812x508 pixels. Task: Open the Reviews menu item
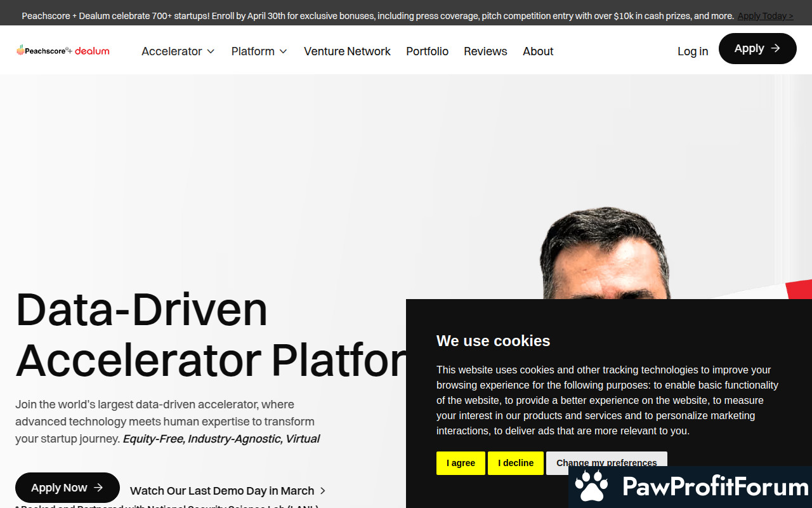(485, 51)
